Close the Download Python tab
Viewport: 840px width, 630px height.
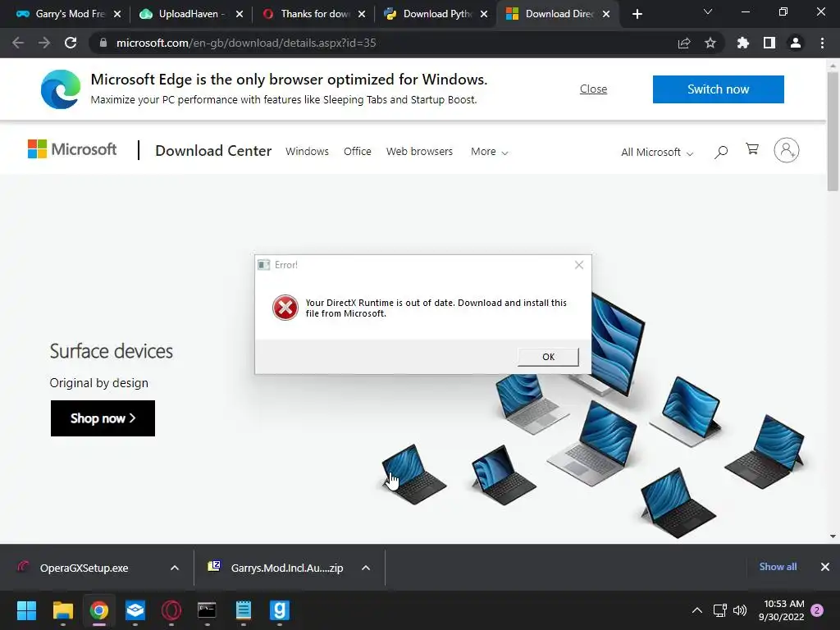point(484,14)
